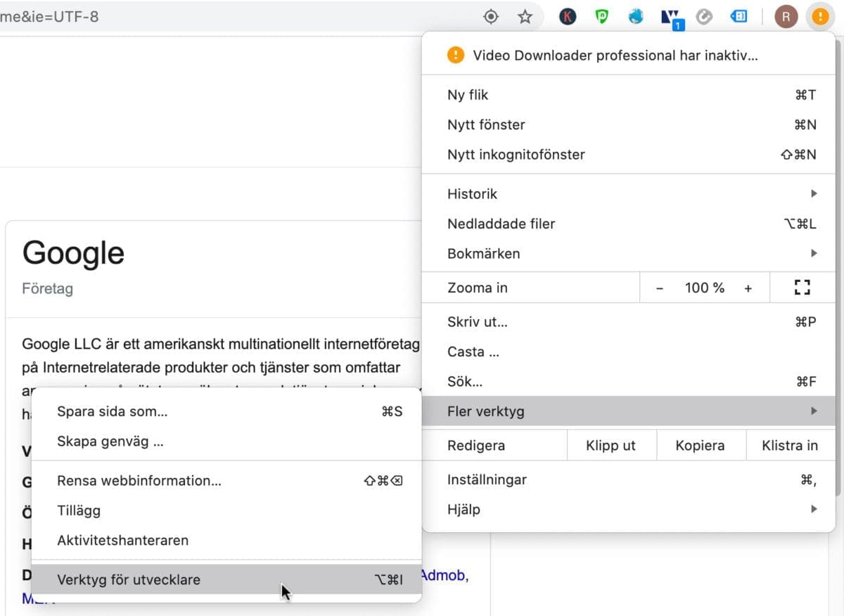Click the Klistra in button

point(790,445)
